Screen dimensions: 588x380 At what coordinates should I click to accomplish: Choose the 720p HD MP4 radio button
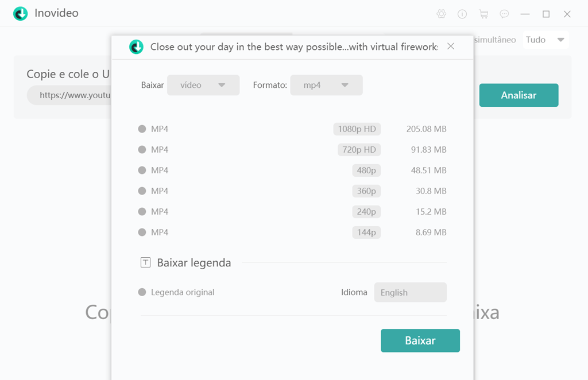coord(142,150)
